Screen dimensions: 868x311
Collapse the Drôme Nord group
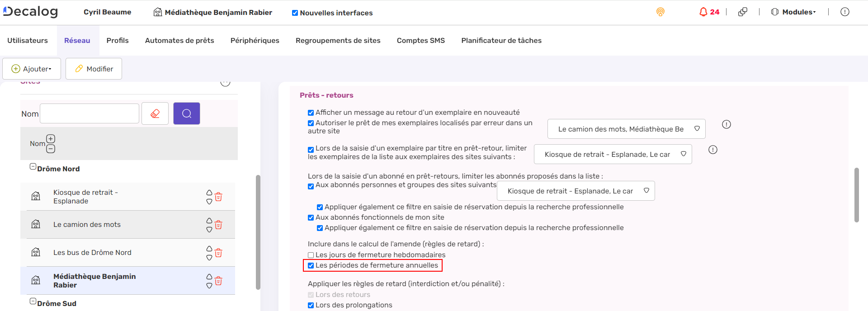(x=33, y=166)
